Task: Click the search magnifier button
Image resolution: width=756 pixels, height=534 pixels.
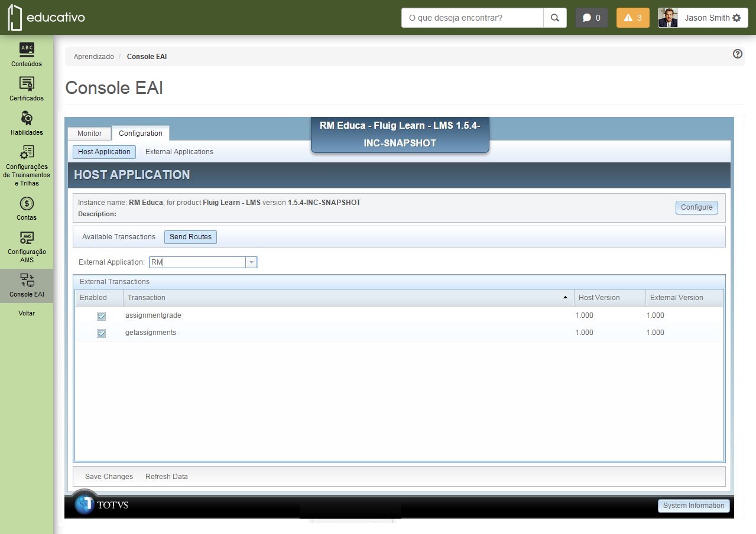Action: click(x=555, y=18)
